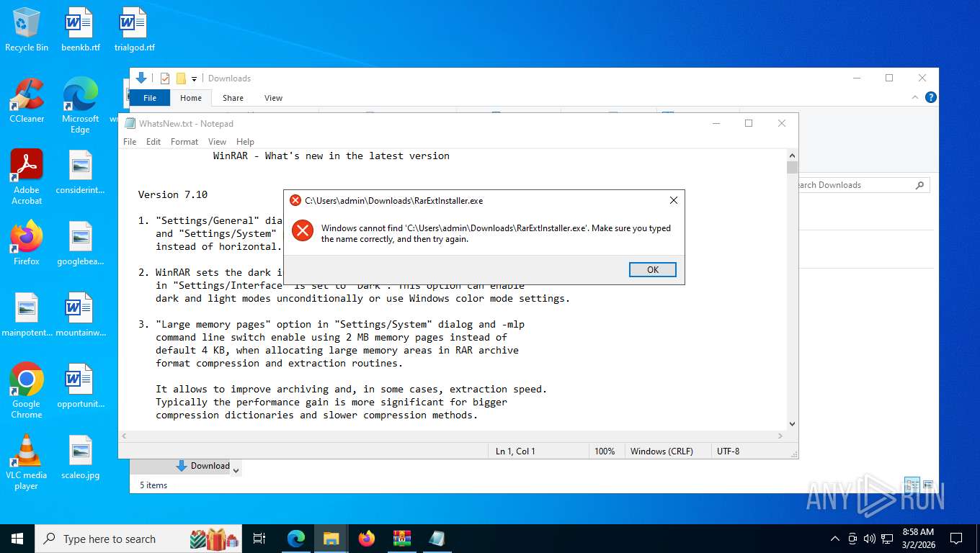Screen dimensions: 980x553
Task: Open Notepad's File menu
Action: click(130, 142)
